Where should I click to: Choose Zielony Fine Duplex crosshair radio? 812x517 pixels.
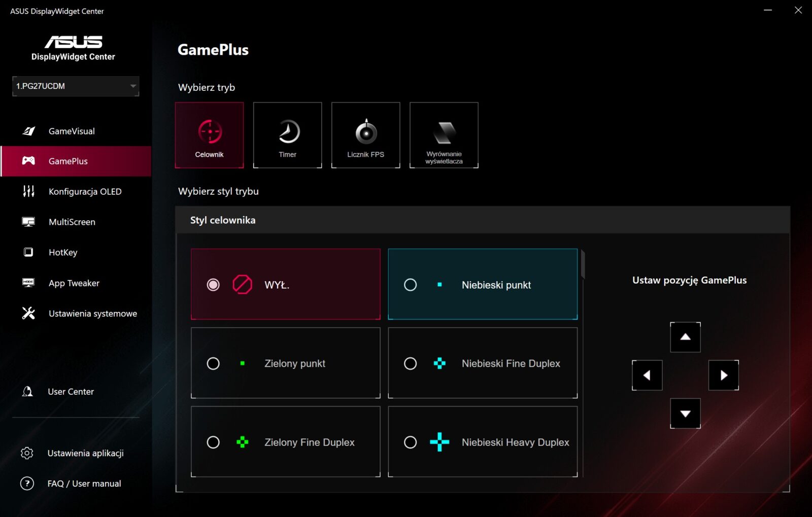point(213,442)
